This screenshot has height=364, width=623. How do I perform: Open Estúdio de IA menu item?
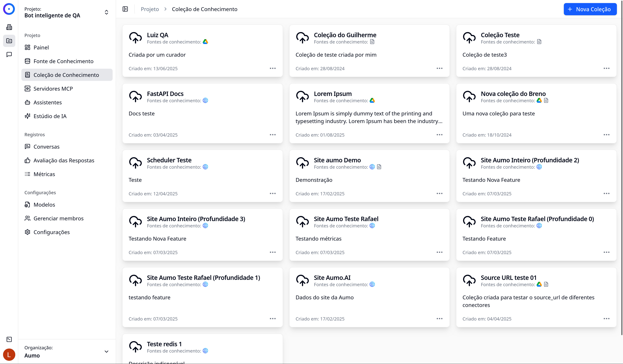50,116
